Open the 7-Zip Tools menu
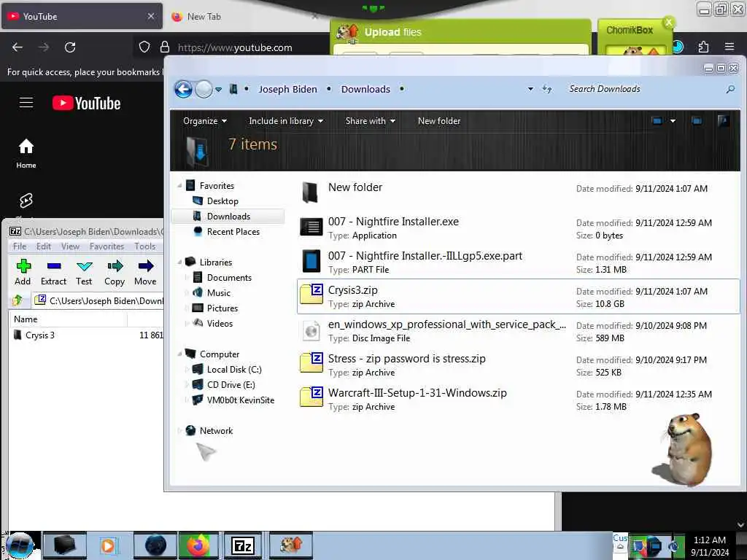The width and height of the screenshot is (747, 560). (145, 246)
